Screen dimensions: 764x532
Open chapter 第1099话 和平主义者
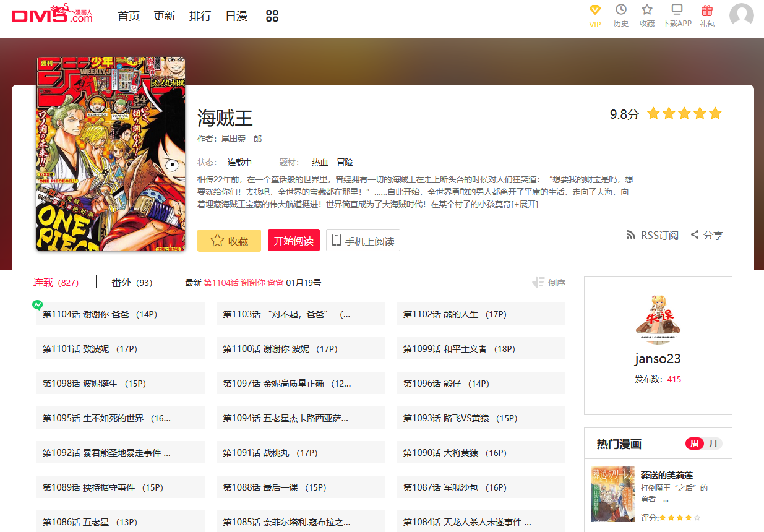pyautogui.click(x=481, y=348)
